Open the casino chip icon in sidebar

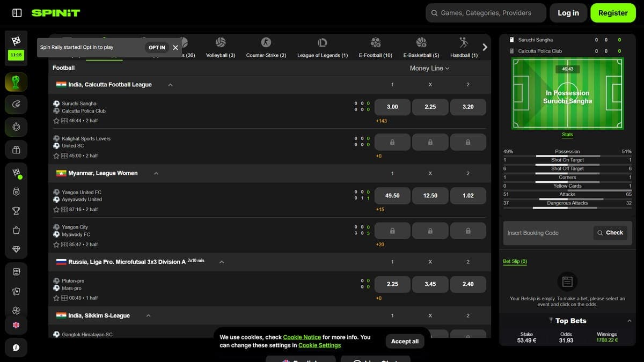16,127
